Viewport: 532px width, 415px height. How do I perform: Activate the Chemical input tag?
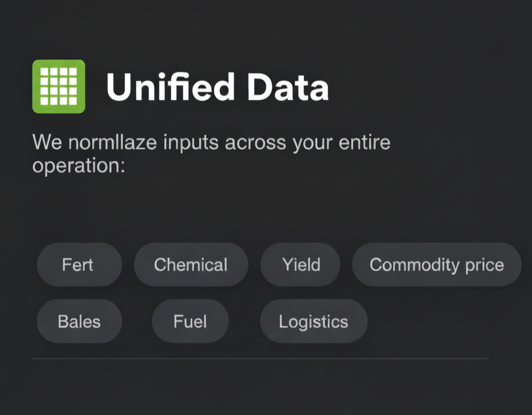(x=191, y=265)
